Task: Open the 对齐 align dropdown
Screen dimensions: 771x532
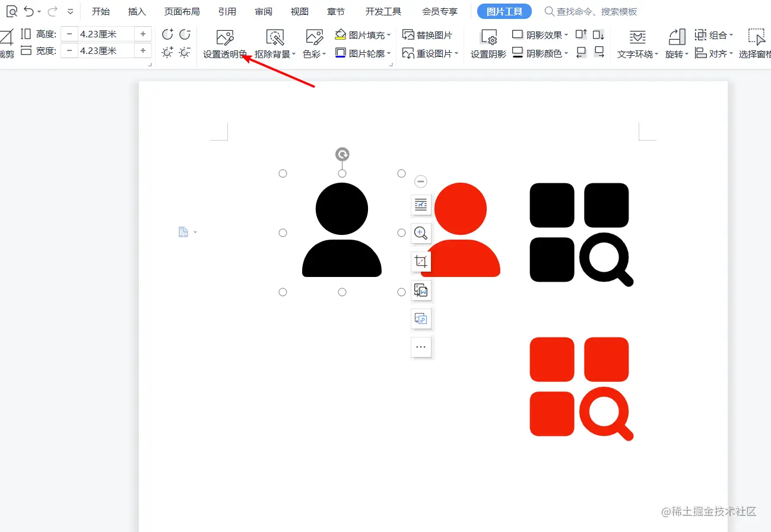Action: pyautogui.click(x=714, y=53)
